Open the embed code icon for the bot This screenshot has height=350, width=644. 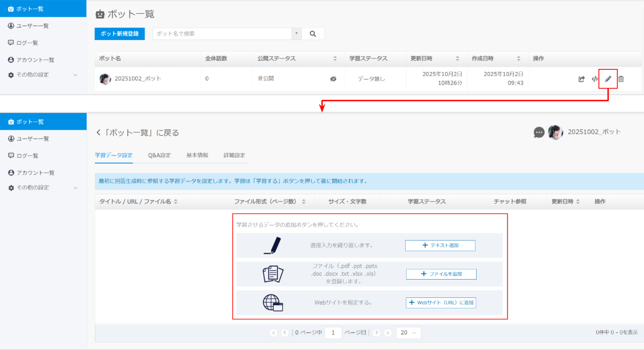(595, 79)
